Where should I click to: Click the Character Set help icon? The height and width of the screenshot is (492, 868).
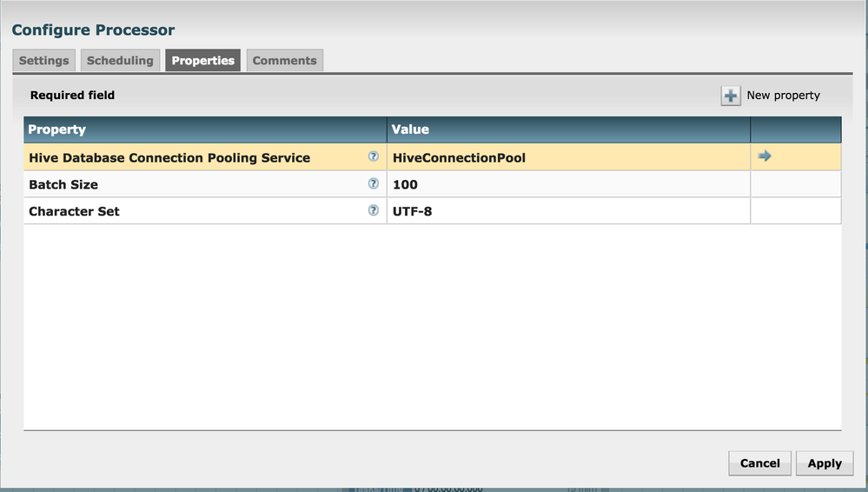pyautogui.click(x=374, y=210)
